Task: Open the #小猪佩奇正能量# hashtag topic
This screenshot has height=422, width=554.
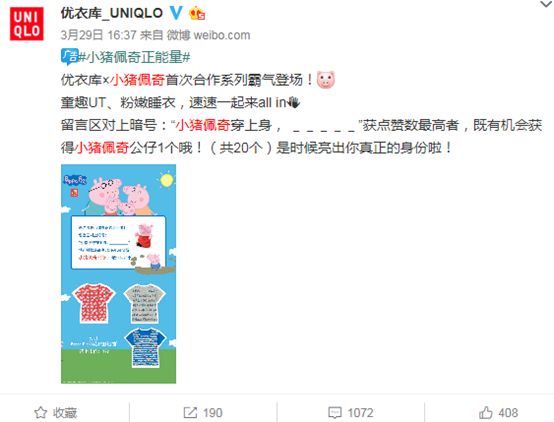Action: (135, 57)
